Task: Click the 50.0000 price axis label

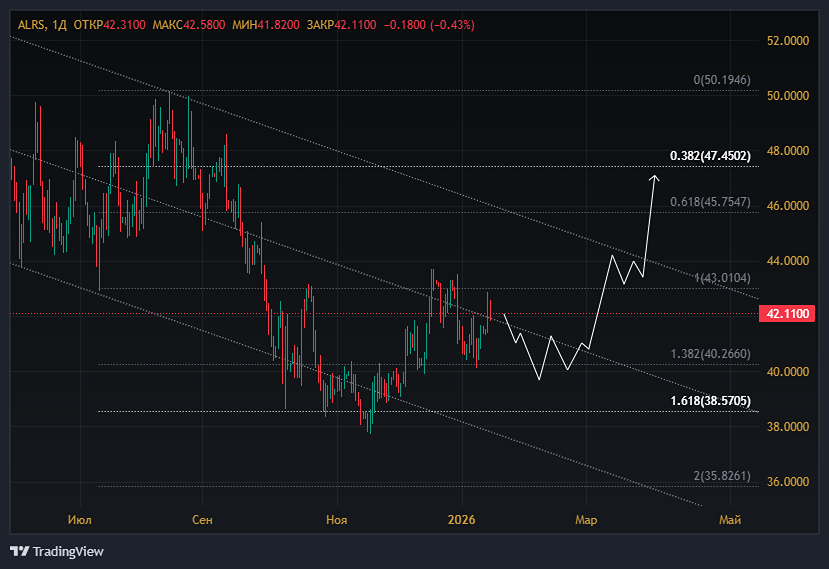Action: tap(788, 96)
